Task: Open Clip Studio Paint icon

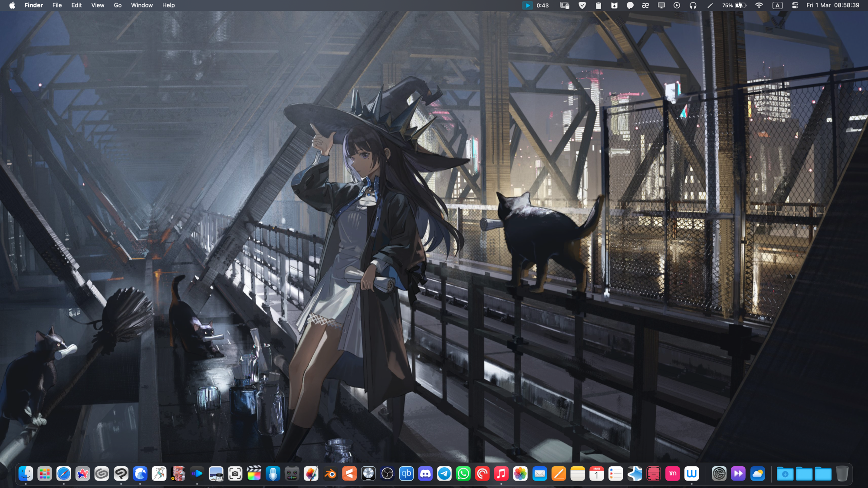Action: click(x=121, y=474)
